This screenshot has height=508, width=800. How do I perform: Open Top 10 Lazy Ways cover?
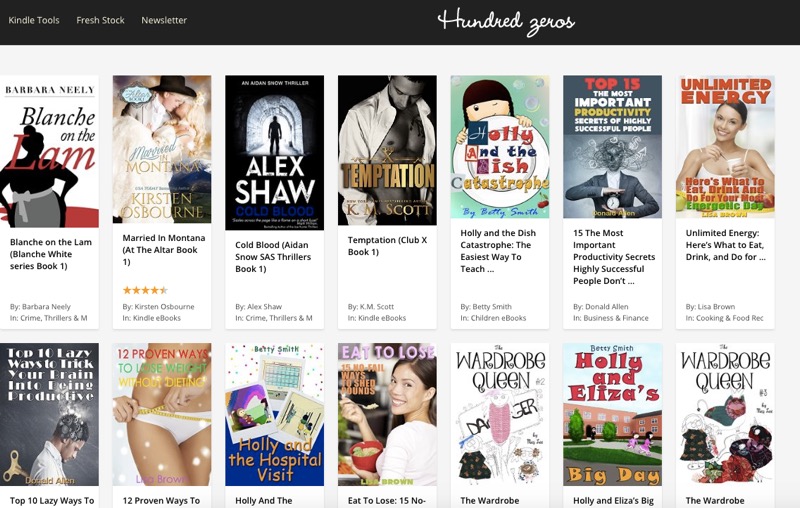tap(49, 414)
